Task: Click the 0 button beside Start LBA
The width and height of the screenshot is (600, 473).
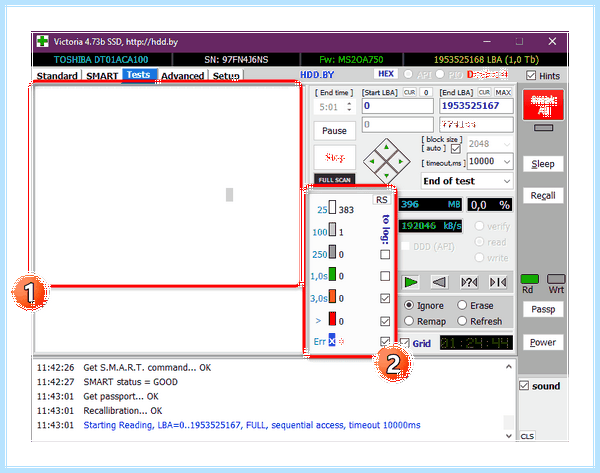Action: 426,92
